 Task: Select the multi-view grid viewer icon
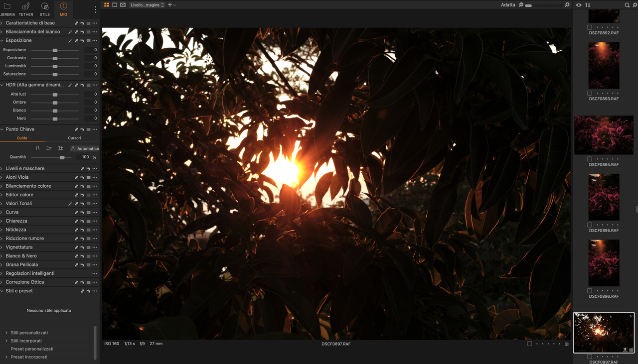(x=107, y=4)
